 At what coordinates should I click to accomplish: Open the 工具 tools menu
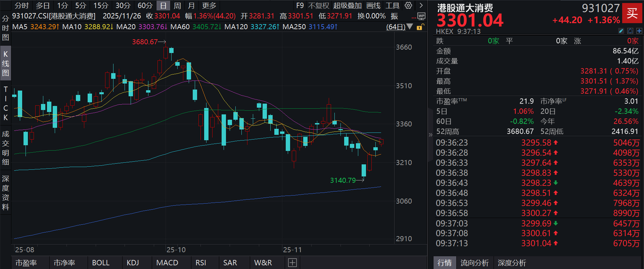(392, 6)
